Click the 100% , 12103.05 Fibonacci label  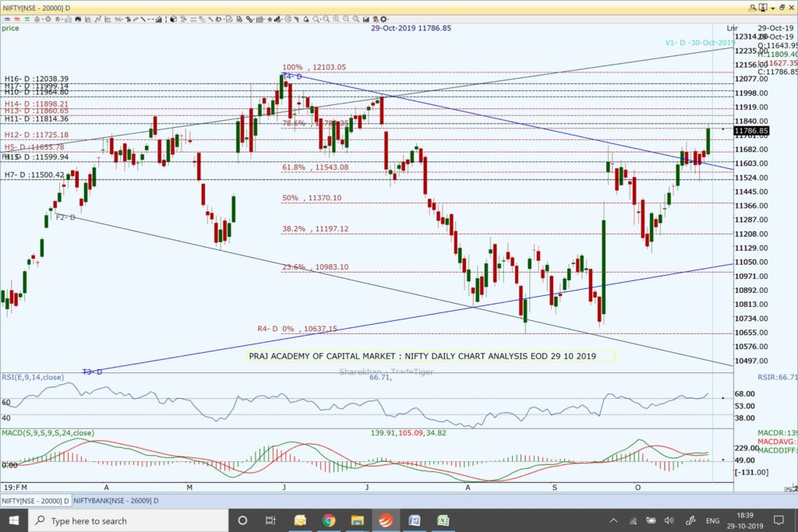314,67
